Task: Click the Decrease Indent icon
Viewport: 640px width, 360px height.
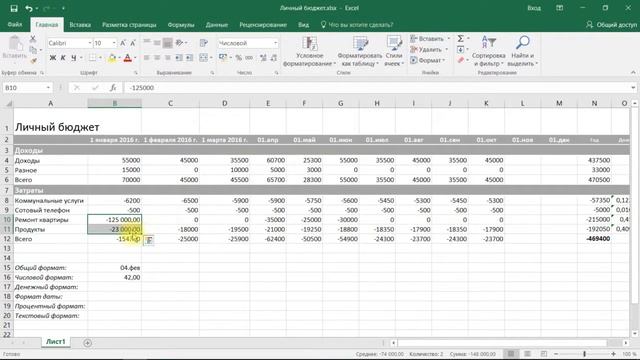Action: pos(179,58)
